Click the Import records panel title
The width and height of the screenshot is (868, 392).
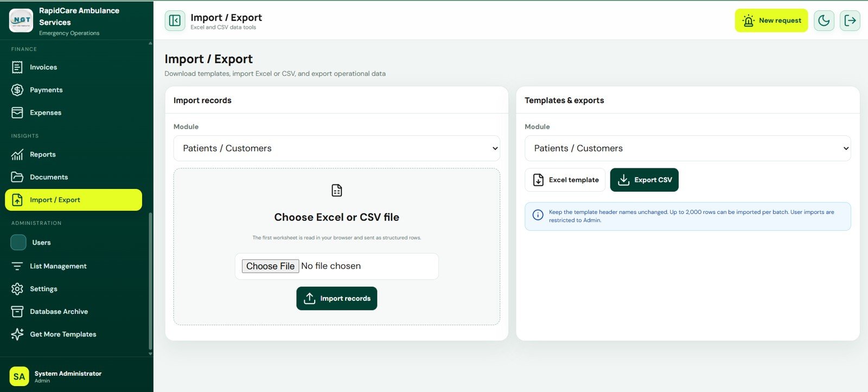(202, 100)
